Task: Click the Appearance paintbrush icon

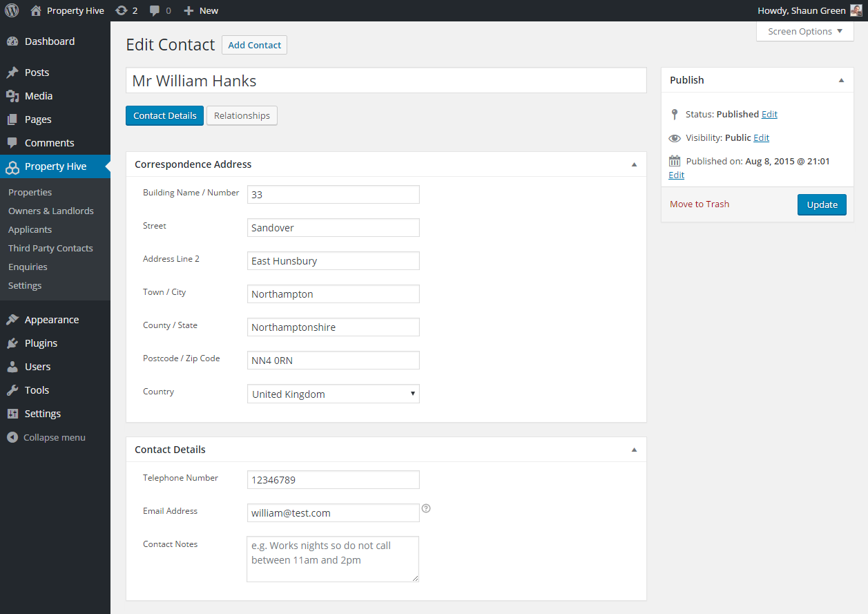Action: click(12, 320)
